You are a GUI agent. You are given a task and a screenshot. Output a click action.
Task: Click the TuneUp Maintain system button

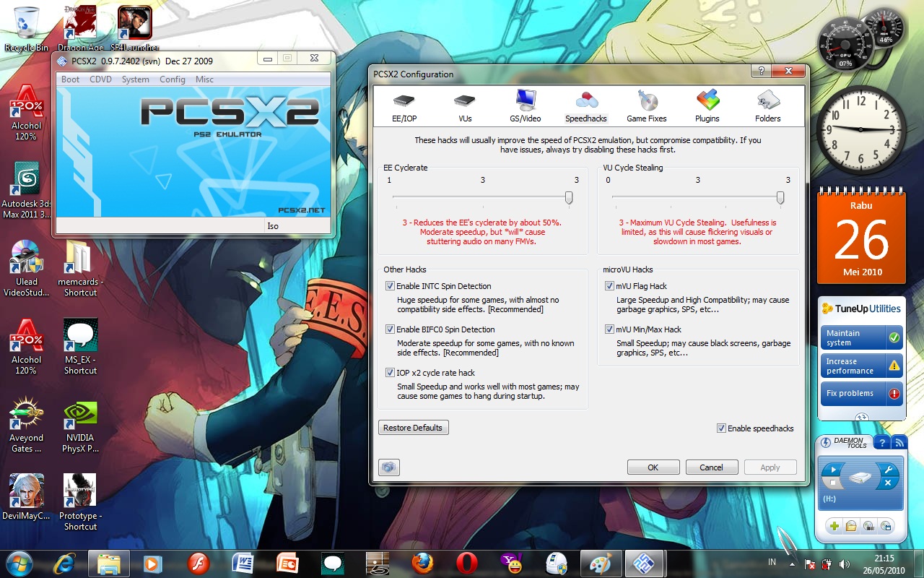click(861, 337)
